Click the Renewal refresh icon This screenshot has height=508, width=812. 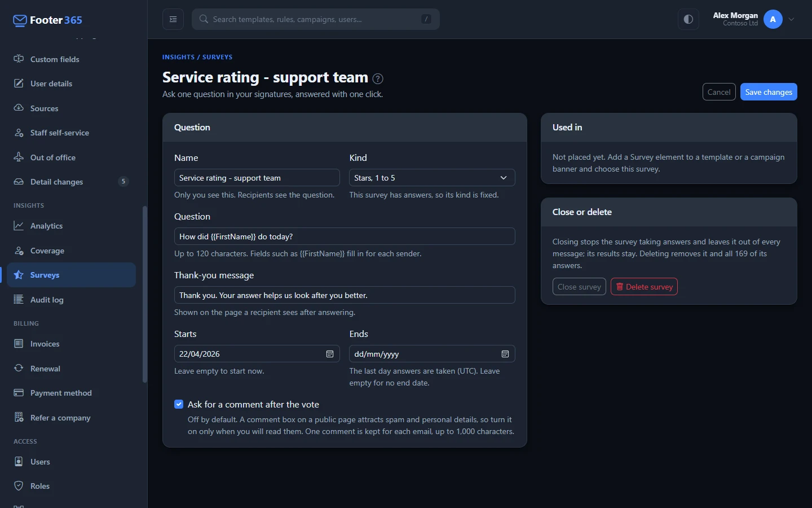tap(19, 369)
